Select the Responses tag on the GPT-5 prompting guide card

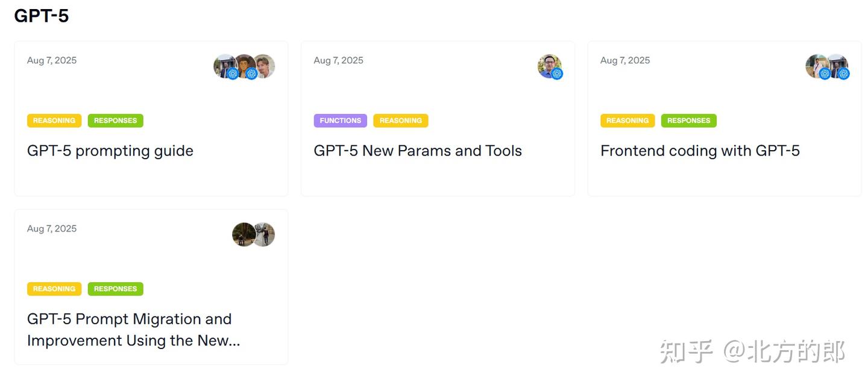[x=115, y=121]
